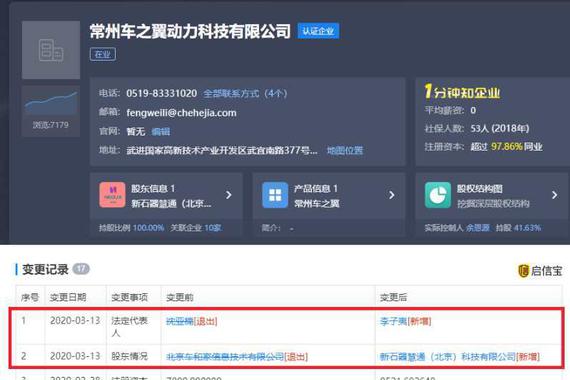Click the 持股 41.63% value
The height and width of the screenshot is (380, 570).
pos(527,228)
